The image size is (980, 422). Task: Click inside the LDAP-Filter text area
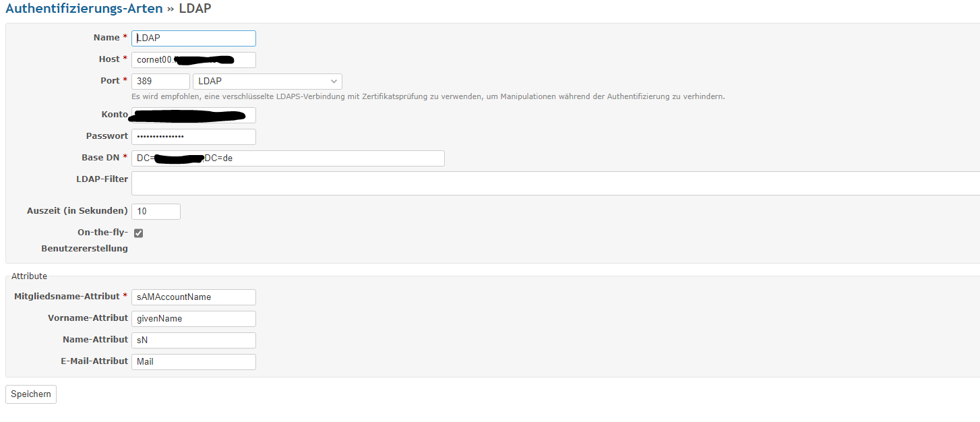tap(555, 183)
